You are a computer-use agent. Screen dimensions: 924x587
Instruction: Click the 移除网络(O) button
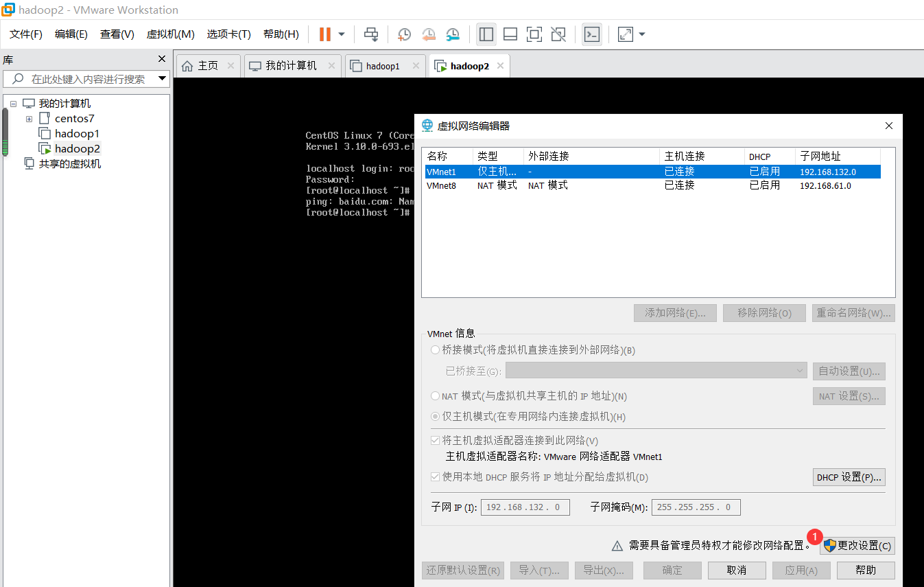764,313
